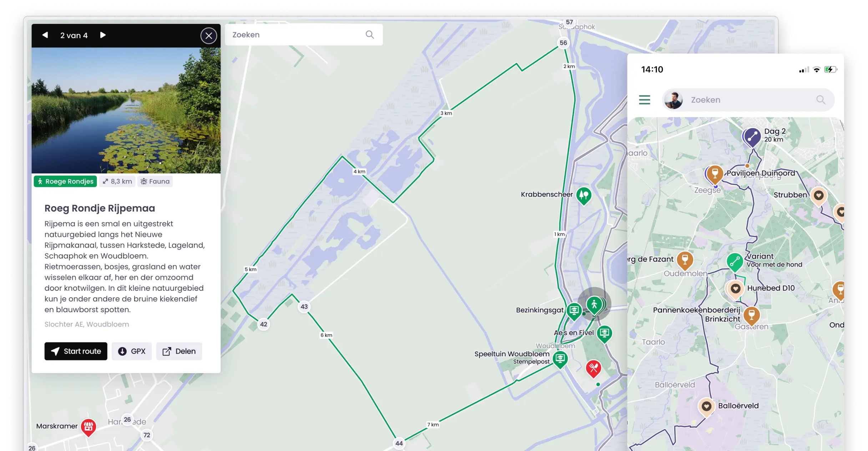Go to next route card arrow
Image resolution: width=868 pixels, height=451 pixels.
(103, 35)
